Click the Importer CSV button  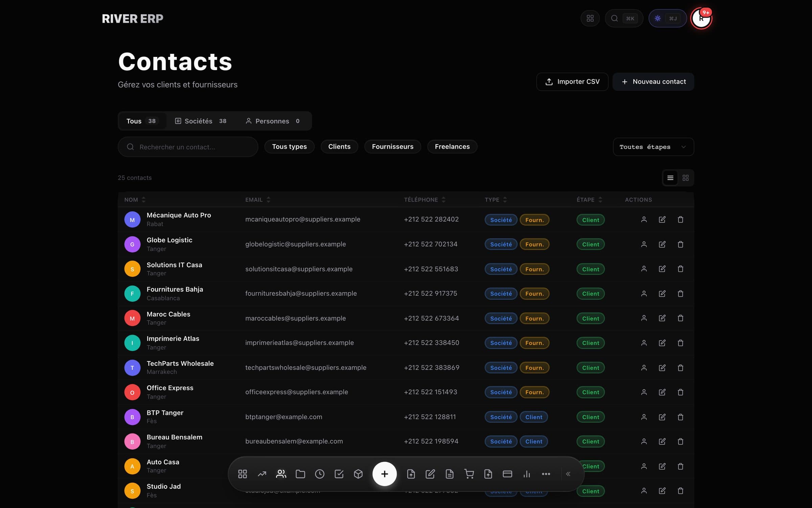pos(572,82)
